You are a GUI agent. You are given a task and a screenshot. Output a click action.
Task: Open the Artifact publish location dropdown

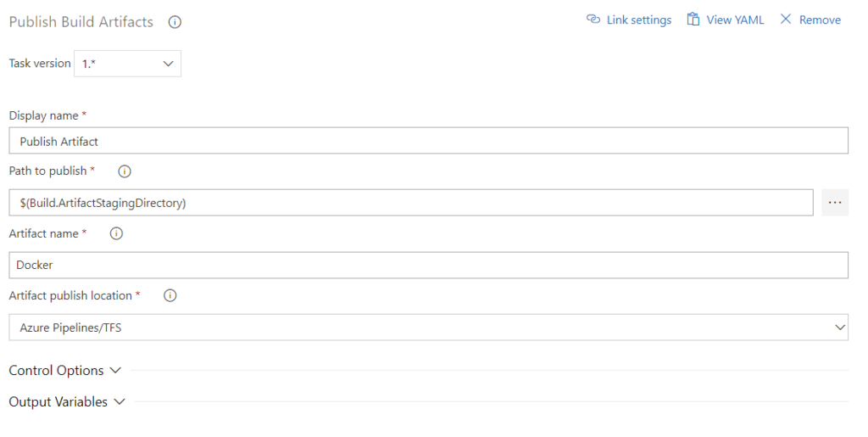tap(428, 328)
